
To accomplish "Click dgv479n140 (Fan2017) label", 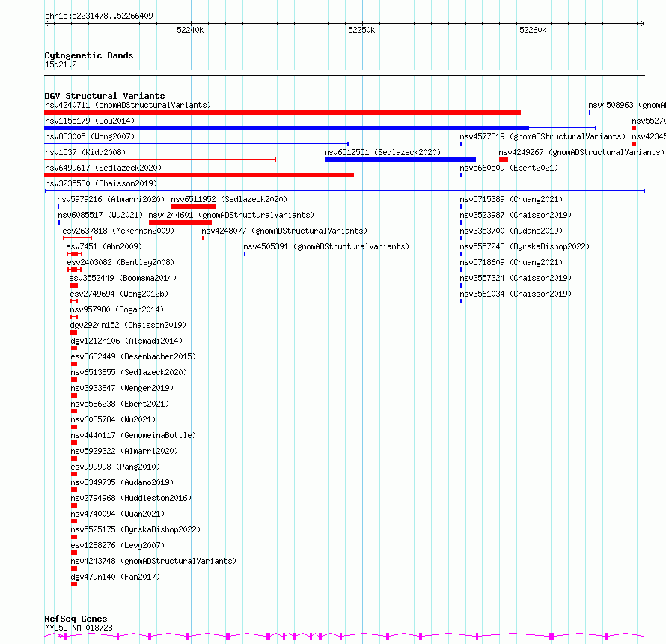I will click(115, 577).
